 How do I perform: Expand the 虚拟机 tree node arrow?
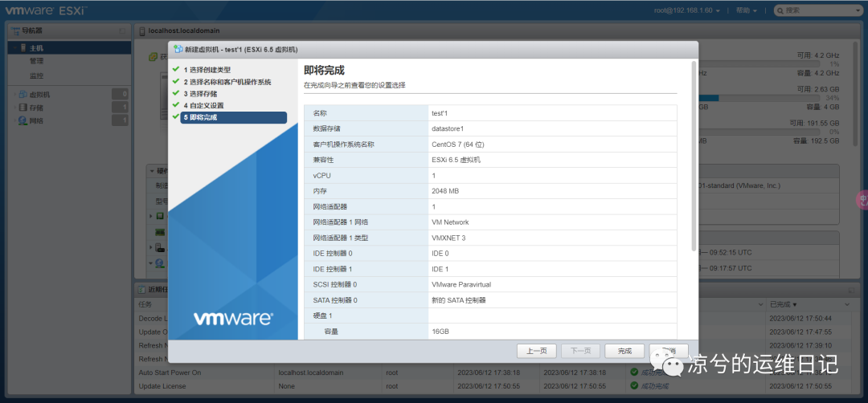point(15,95)
